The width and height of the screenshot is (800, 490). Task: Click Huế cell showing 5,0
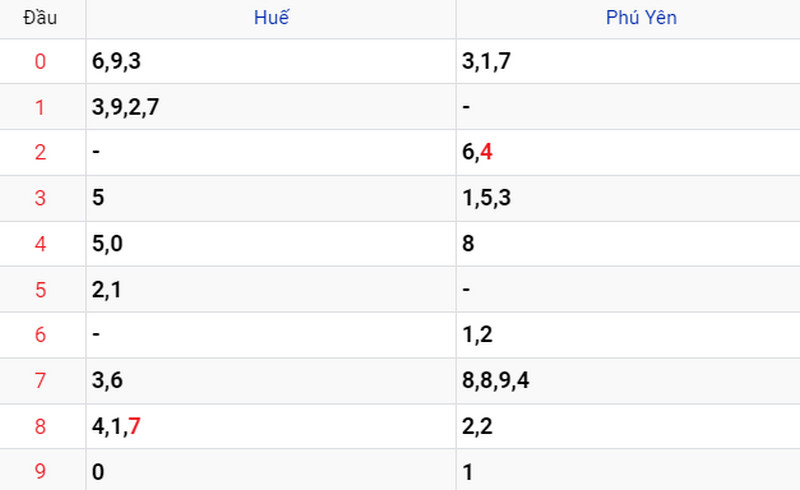click(271, 243)
